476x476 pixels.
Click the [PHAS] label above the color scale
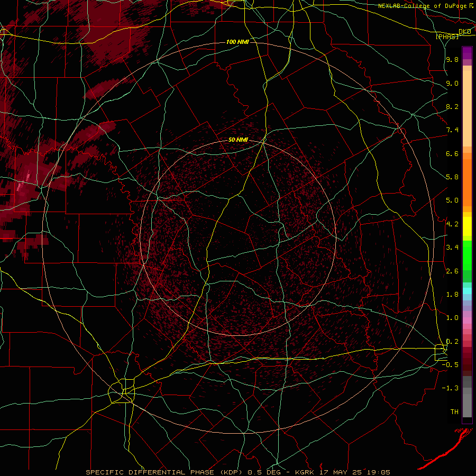tap(447, 36)
